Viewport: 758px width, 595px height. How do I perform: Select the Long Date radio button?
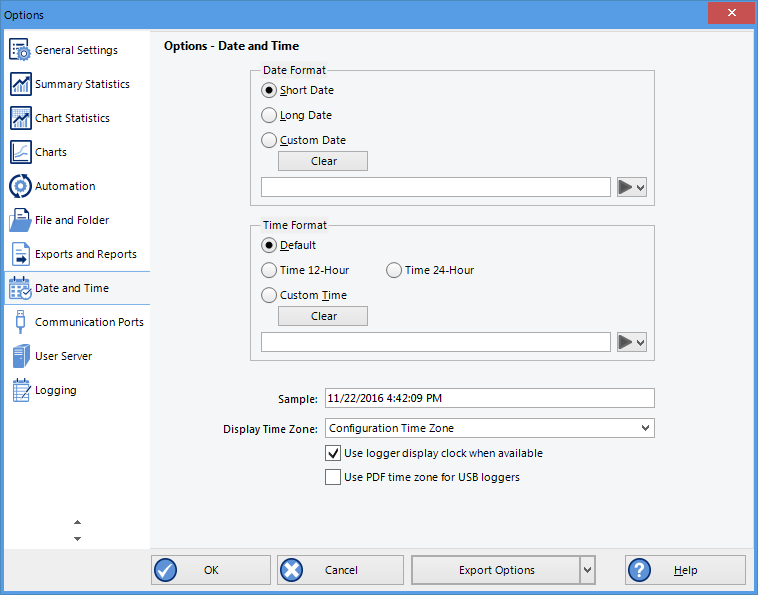click(269, 116)
